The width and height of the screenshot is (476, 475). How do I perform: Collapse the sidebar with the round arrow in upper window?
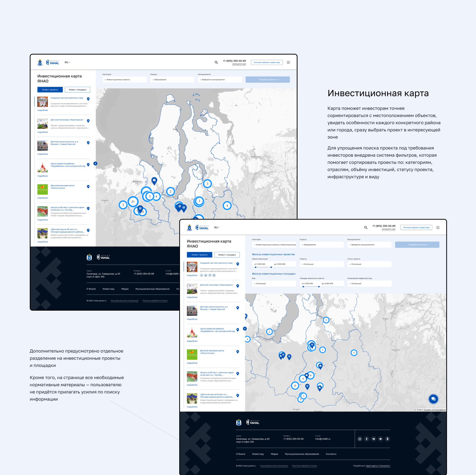tap(95, 163)
